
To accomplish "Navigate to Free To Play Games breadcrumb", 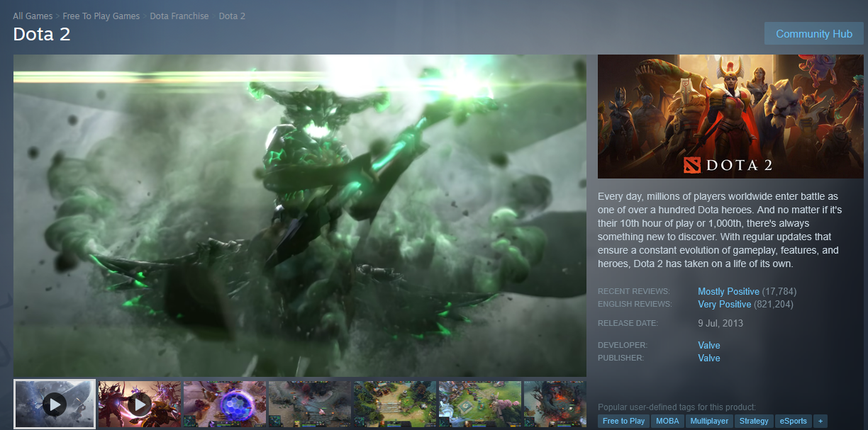I will pyautogui.click(x=101, y=16).
